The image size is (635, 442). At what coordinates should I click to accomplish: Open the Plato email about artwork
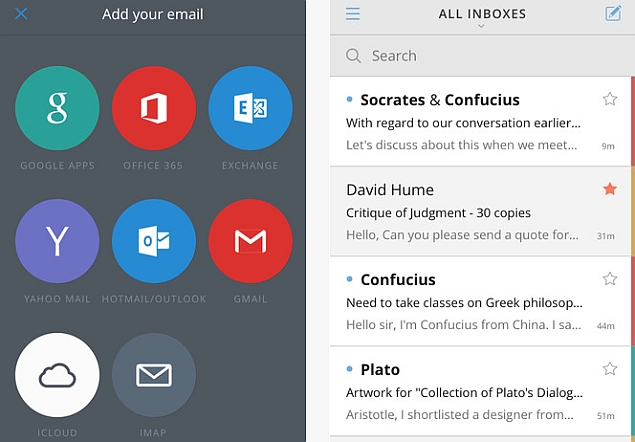coord(481,391)
